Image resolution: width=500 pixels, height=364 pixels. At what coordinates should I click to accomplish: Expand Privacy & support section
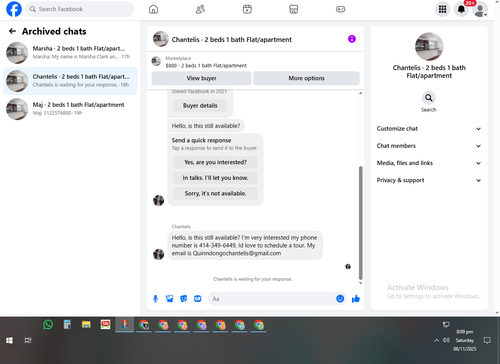pos(429,180)
